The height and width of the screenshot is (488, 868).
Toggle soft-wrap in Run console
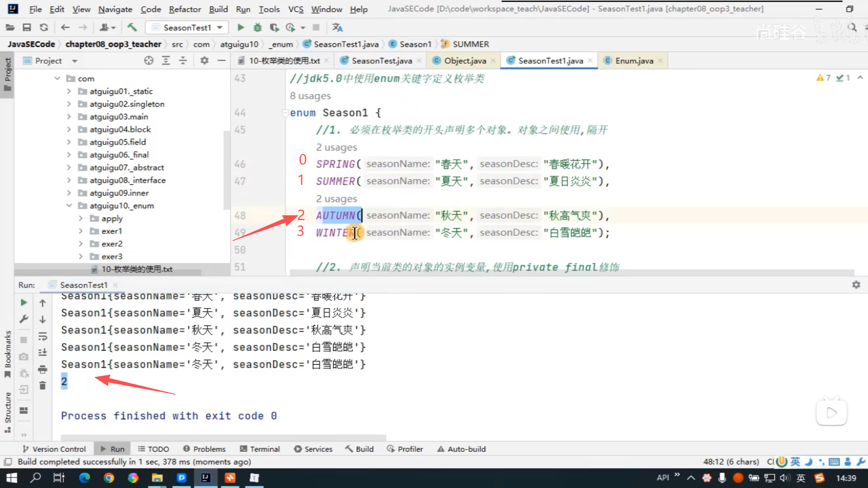[42, 337]
